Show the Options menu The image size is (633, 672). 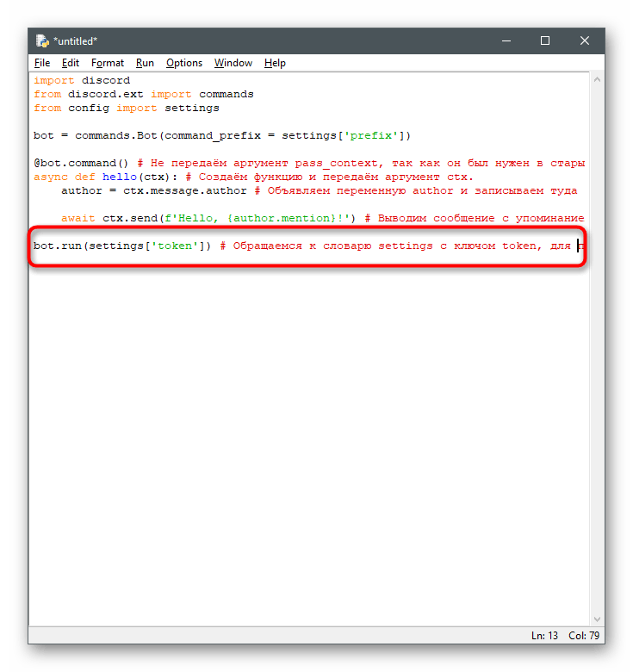tap(184, 63)
